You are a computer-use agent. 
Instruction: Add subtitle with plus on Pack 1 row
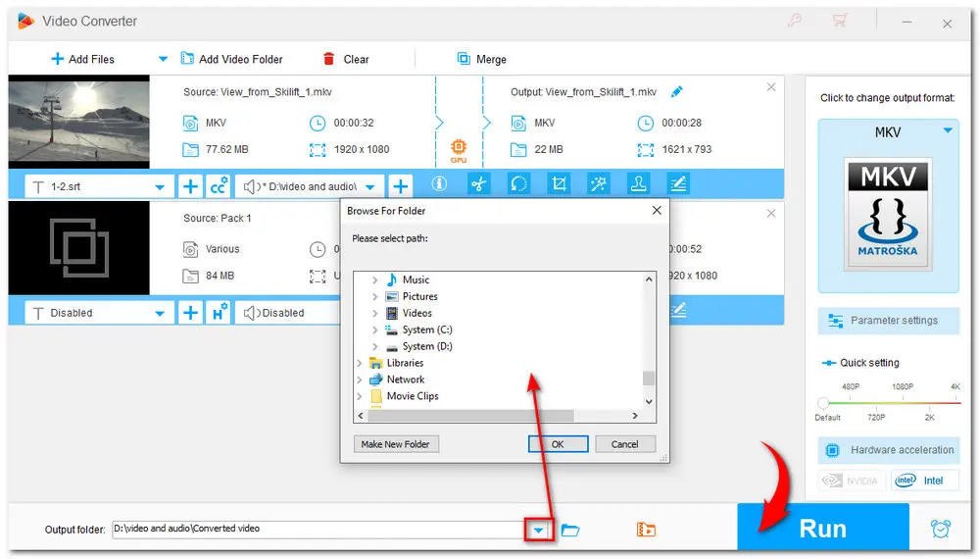click(x=190, y=313)
